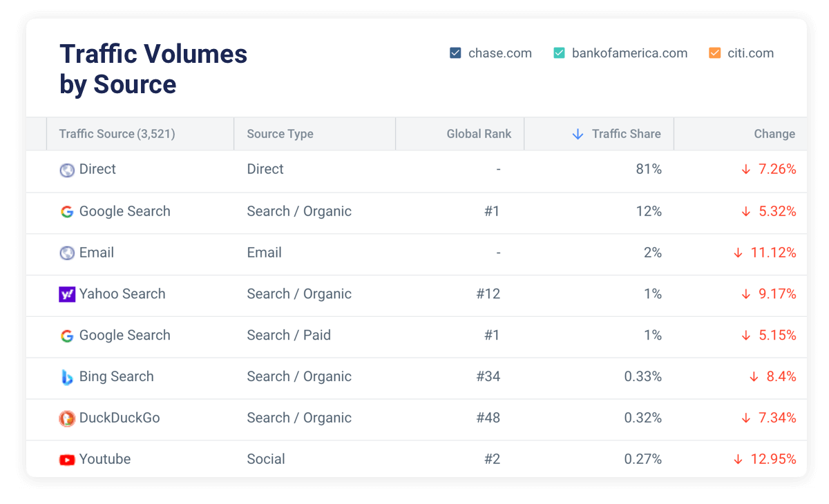Open the DuckDuckGo traffic source link
Viewport: 829px width, 504px height.
[x=120, y=418]
